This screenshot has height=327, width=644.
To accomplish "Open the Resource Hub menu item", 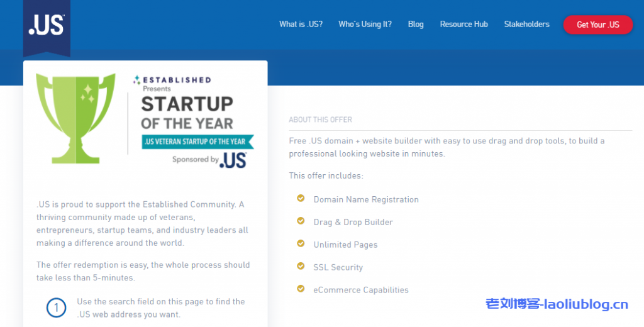I will click(464, 25).
